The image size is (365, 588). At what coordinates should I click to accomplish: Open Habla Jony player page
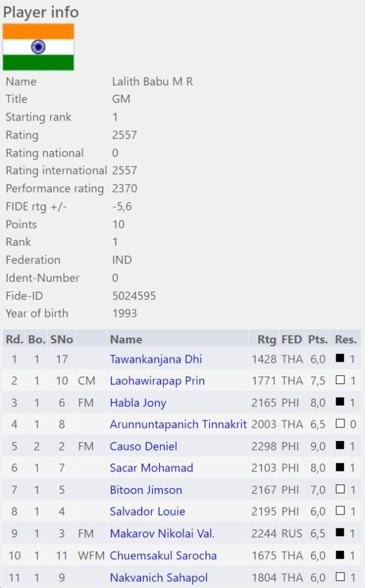coord(138,403)
